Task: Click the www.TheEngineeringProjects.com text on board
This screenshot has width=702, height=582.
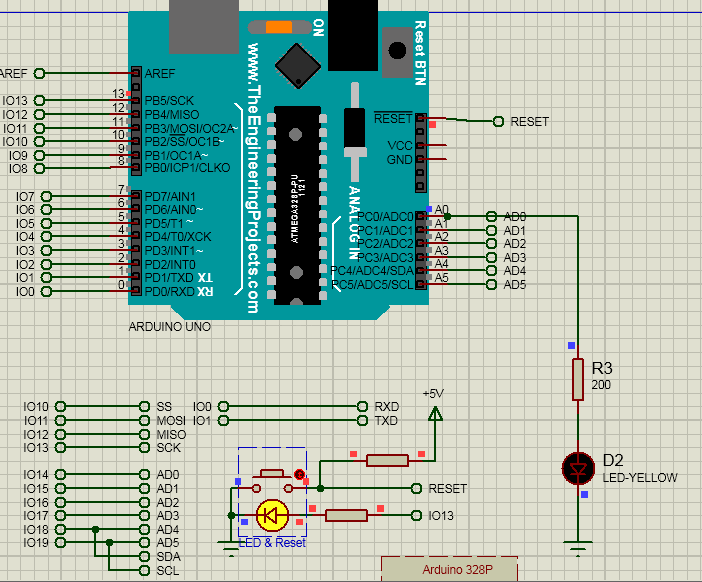Action: pos(253,178)
